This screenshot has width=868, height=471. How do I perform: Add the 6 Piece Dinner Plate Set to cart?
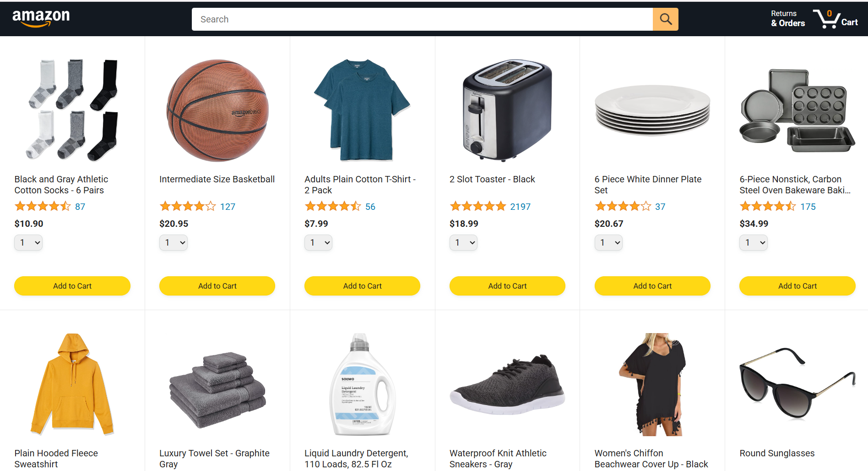652,286
